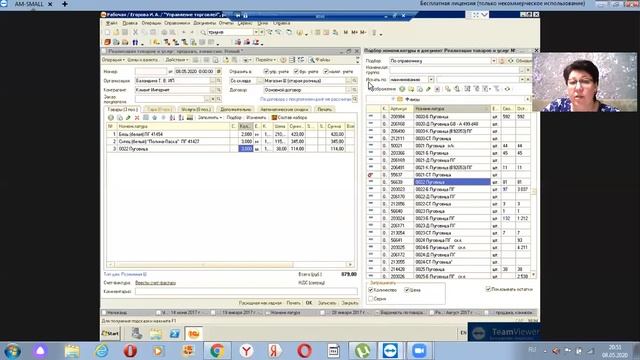
Task: Add a new row in the goods table
Action: (111, 118)
